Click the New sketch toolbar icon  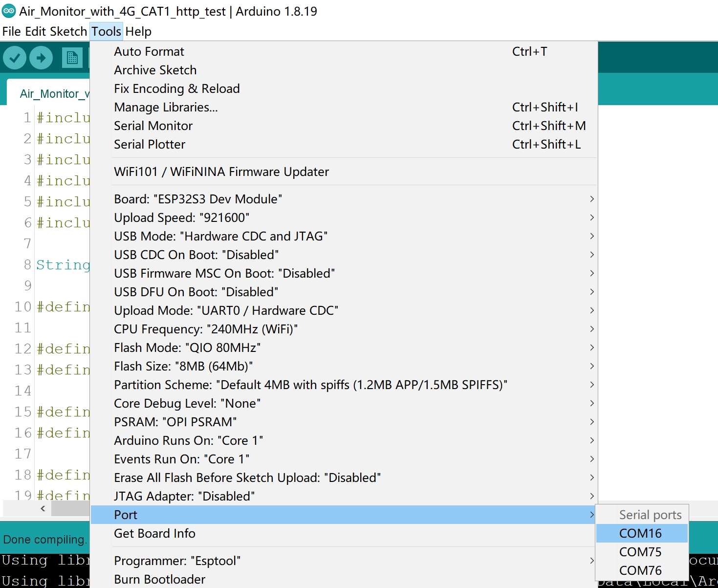(72, 58)
